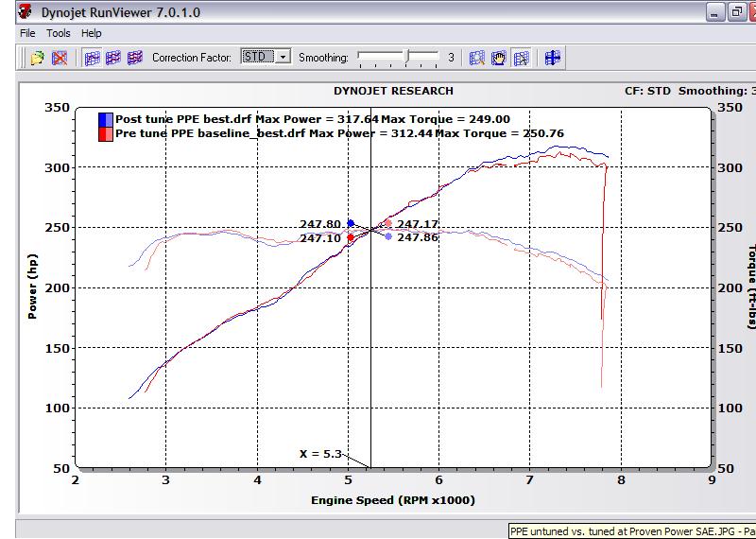756x539 pixels.
Task: Activate the pointer cursor graph tool
Action: tap(521, 59)
